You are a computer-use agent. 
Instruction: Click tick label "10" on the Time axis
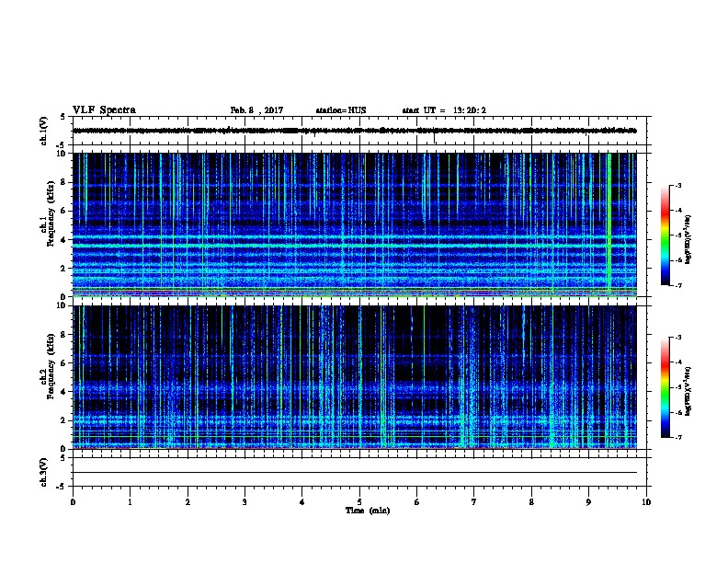pos(646,501)
